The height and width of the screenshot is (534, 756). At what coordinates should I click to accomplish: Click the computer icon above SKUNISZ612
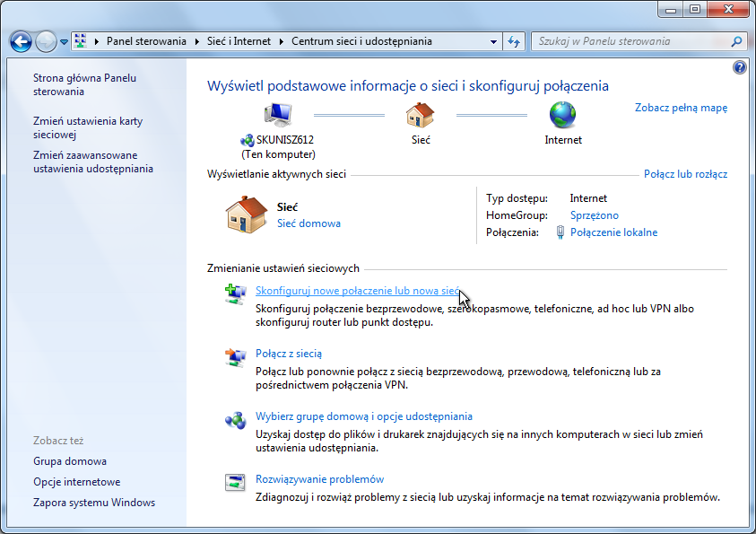(x=278, y=115)
